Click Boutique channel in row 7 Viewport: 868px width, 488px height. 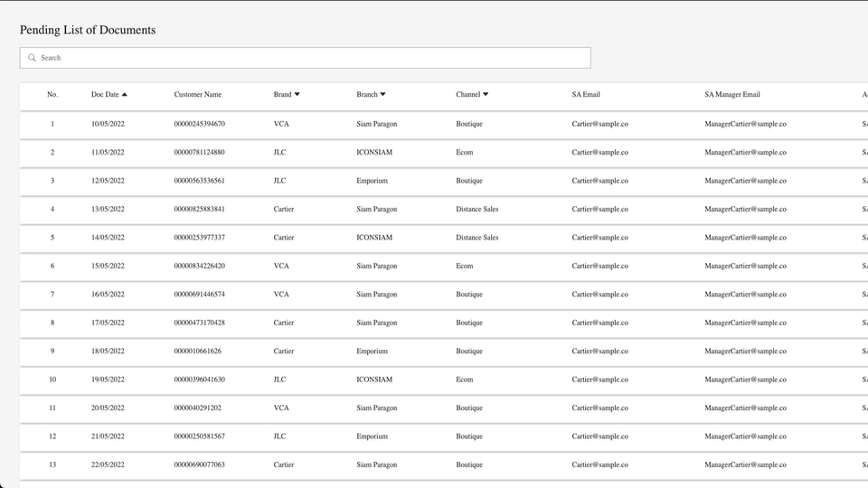469,295
